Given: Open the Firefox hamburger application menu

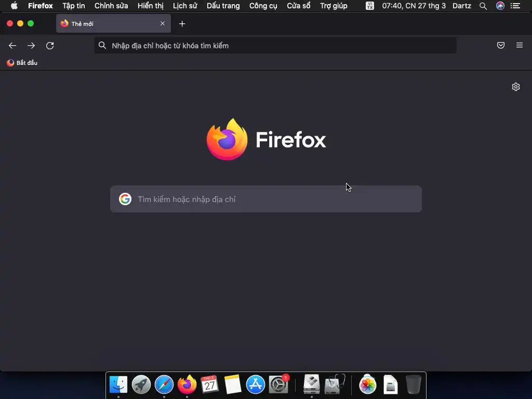Looking at the screenshot, I should pyautogui.click(x=520, y=45).
